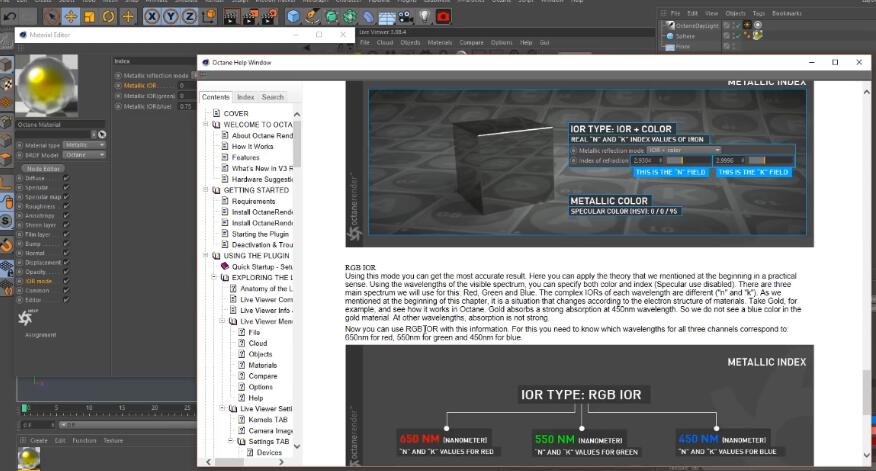Click the Undo arrow icon
Screen dimensions: 876x471
coord(9,17)
